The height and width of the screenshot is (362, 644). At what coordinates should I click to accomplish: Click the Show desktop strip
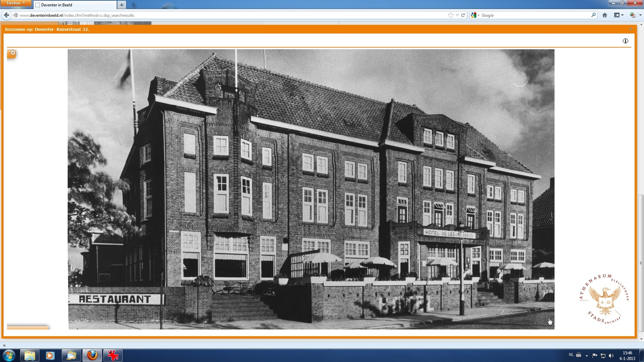click(x=641, y=355)
